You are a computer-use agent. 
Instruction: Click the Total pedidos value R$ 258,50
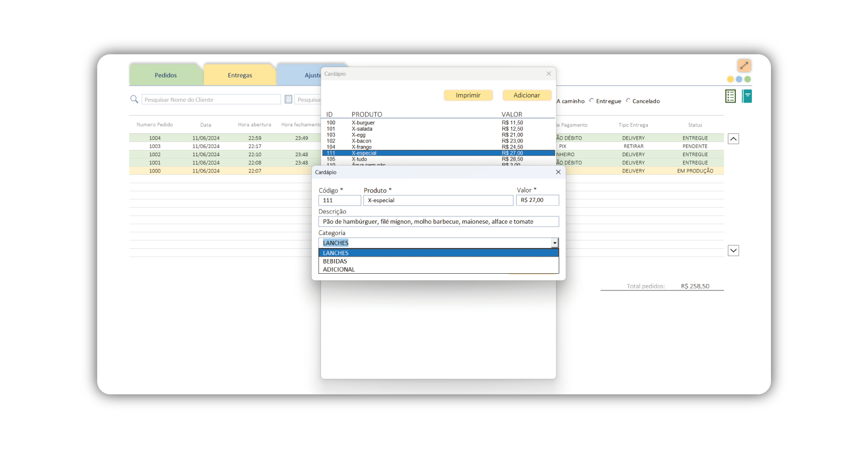coord(695,286)
